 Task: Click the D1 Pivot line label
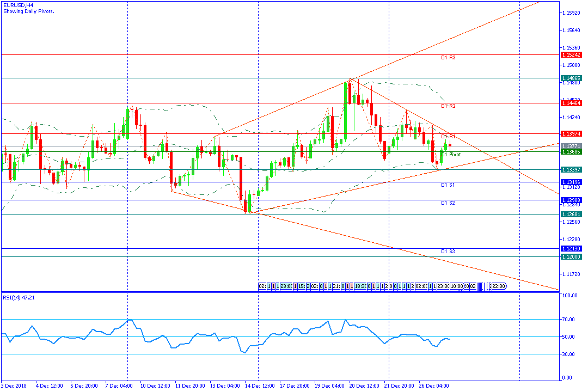[x=451, y=155]
